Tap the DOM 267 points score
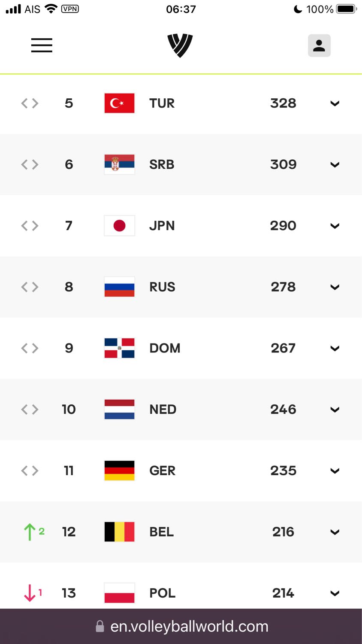The image size is (362, 644). 283,348
